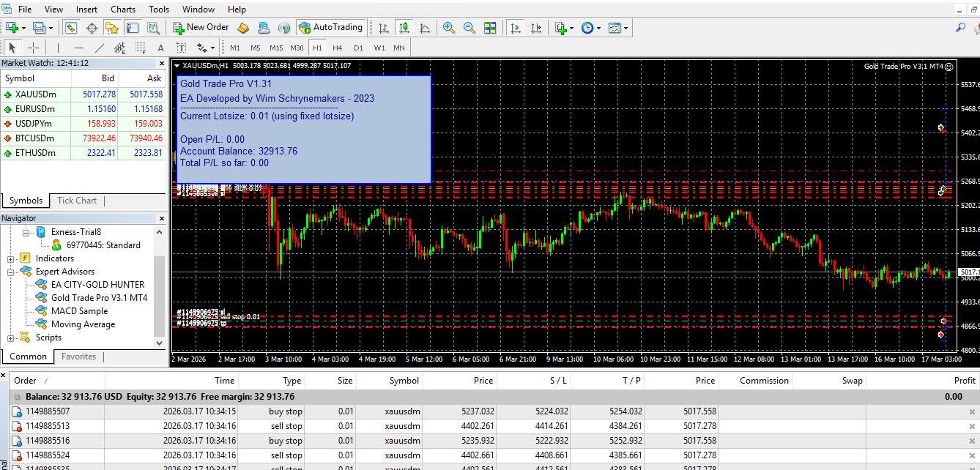This screenshot has height=470, width=980.
Task: Toggle the Navigator star-folder icon
Action: pos(111,28)
